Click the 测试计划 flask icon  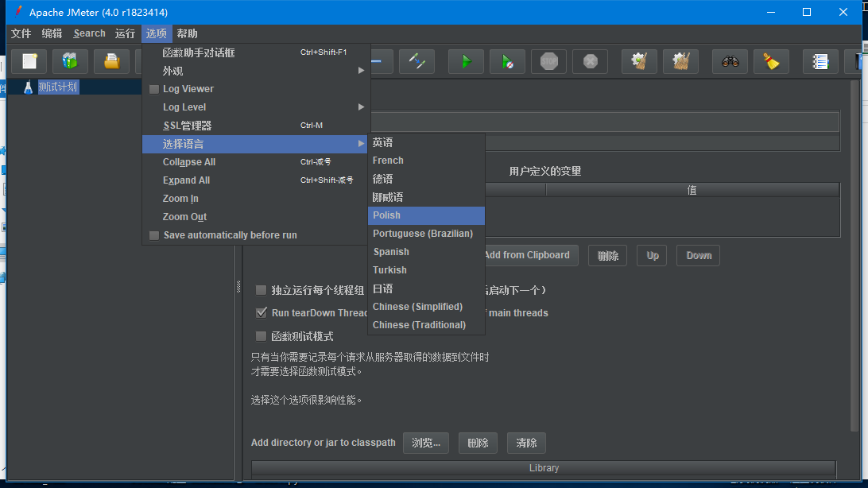coord(29,87)
